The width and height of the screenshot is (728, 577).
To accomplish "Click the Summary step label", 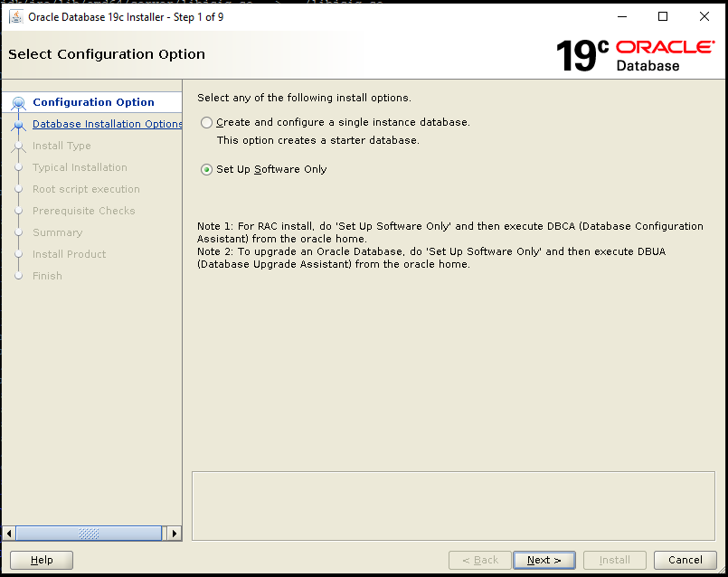I will (58, 232).
